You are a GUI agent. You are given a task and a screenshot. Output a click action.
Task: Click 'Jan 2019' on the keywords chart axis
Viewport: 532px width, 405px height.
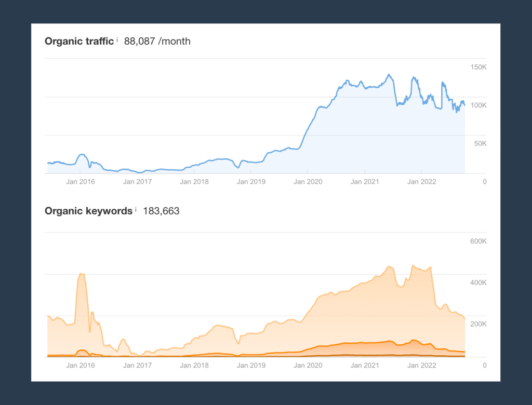pos(251,366)
